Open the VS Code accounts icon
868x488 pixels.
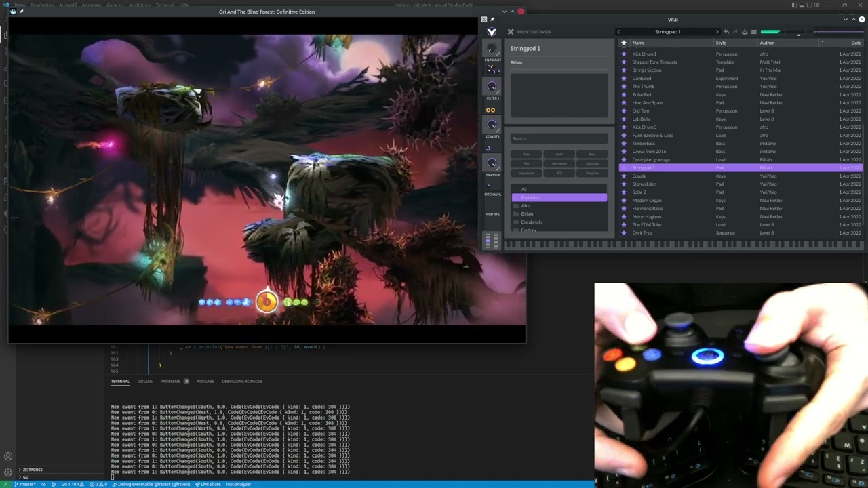tap(7, 457)
